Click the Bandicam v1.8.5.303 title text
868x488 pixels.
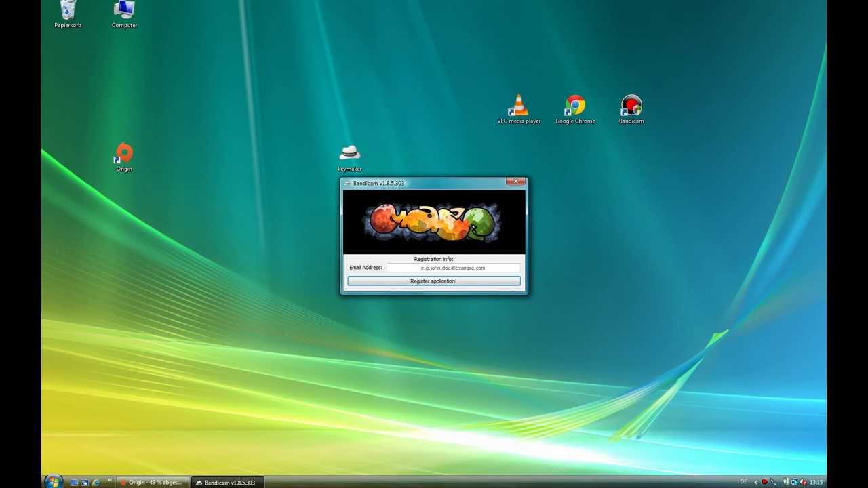(378, 183)
